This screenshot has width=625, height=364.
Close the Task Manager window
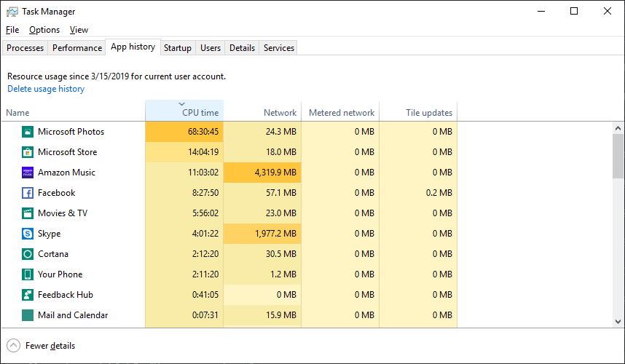[x=607, y=11]
